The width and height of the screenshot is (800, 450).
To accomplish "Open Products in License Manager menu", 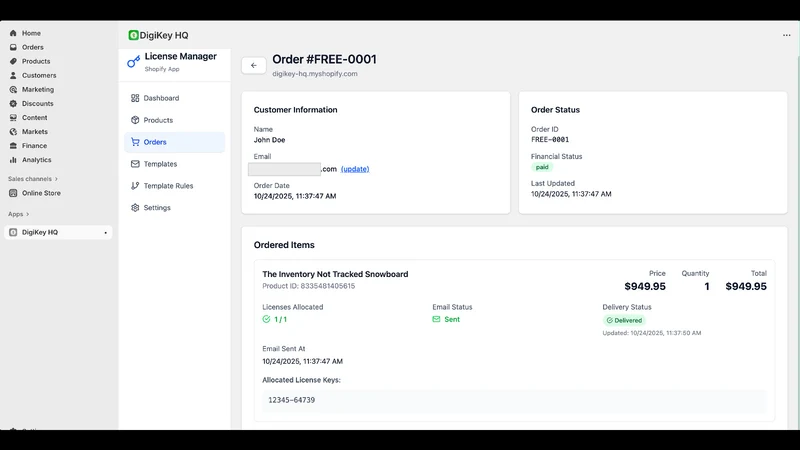I will tap(174, 120).
